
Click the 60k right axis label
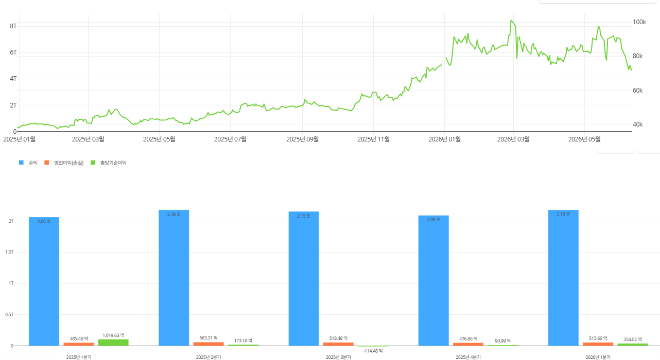(x=638, y=91)
